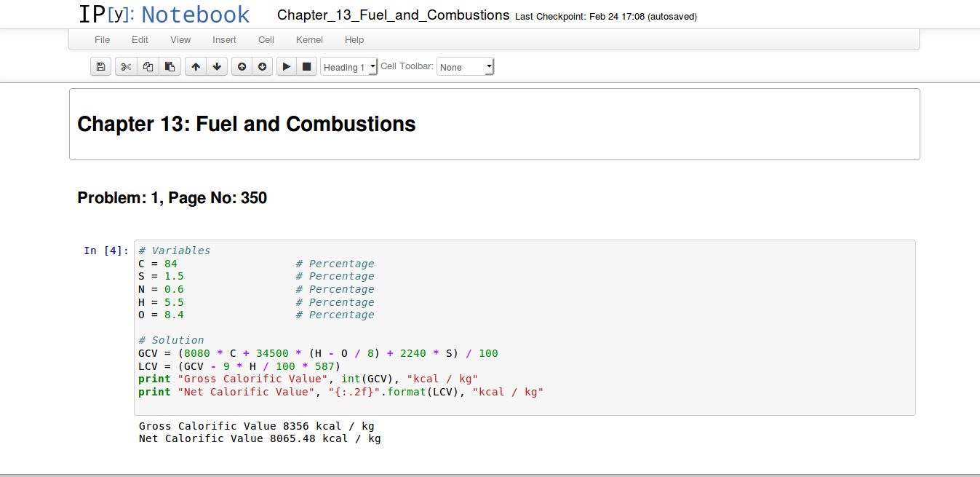Paste cell using the clipboard icon

[x=170, y=67]
